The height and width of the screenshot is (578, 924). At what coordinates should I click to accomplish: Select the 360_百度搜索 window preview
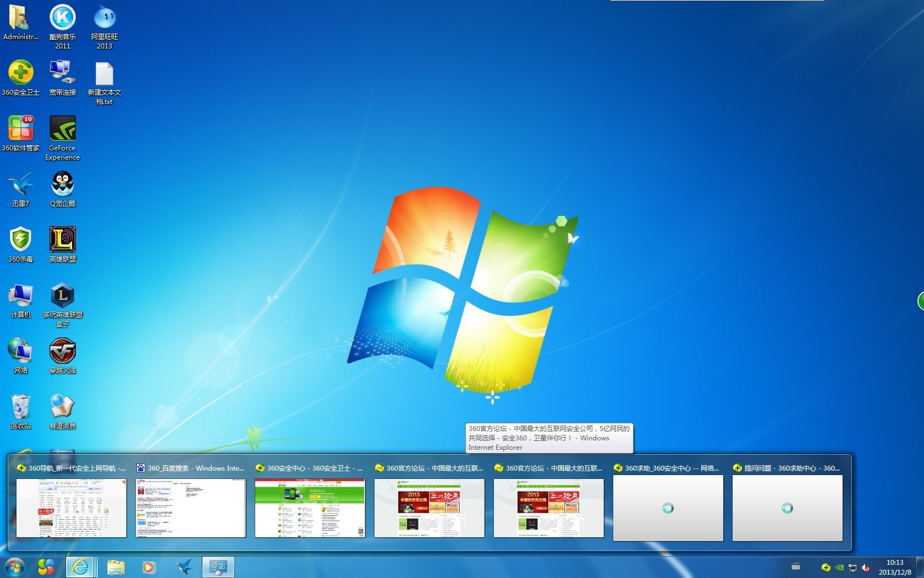point(191,507)
